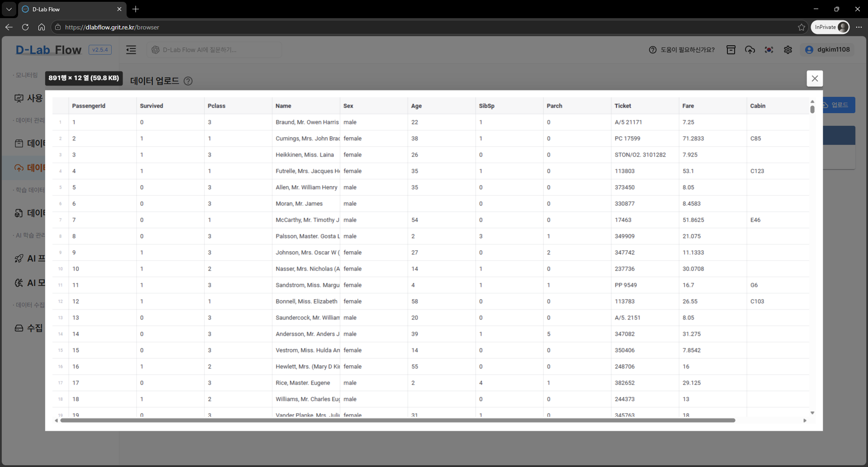Image resolution: width=868 pixels, height=467 pixels.
Task: Select the Age column header
Action: (x=441, y=106)
